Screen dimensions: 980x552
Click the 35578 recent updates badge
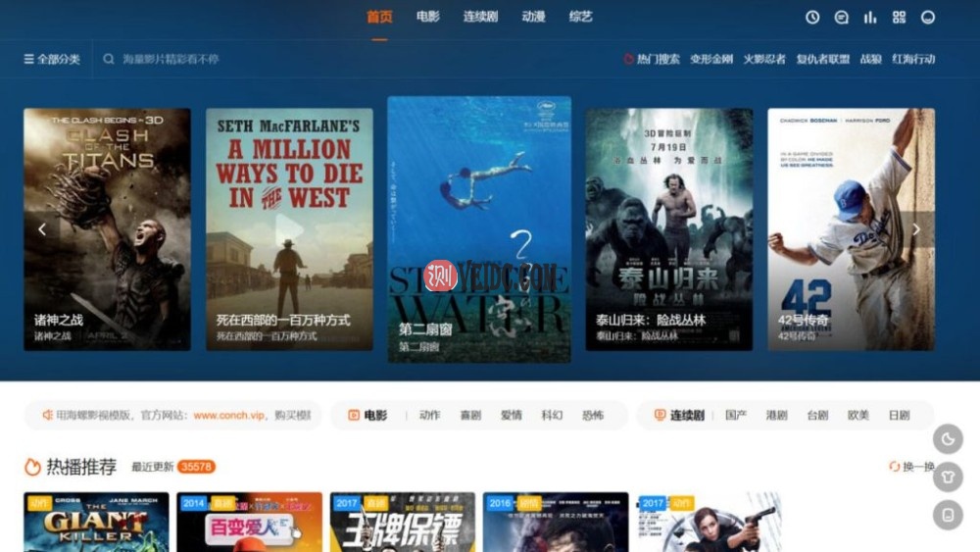(196, 467)
